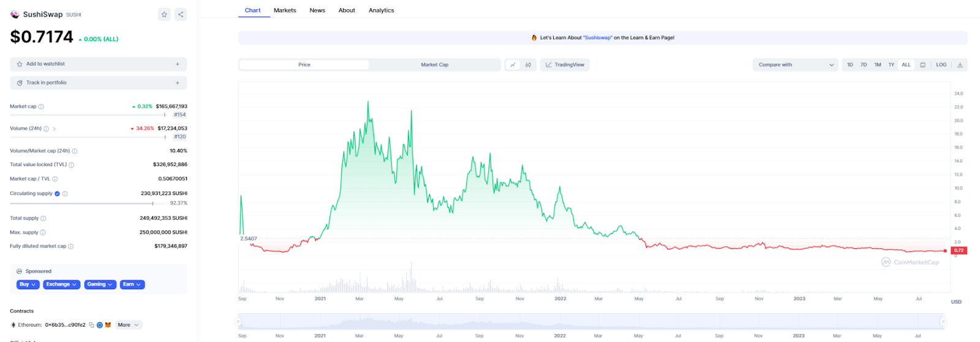The image size is (980, 342).
Task: Open Volume (24h) info tooltip icon
Action: [46, 129]
